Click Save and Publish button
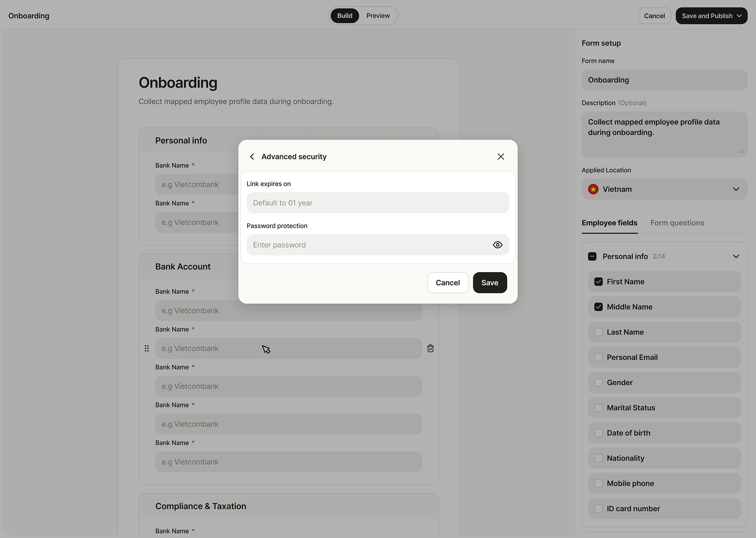 coord(711,16)
